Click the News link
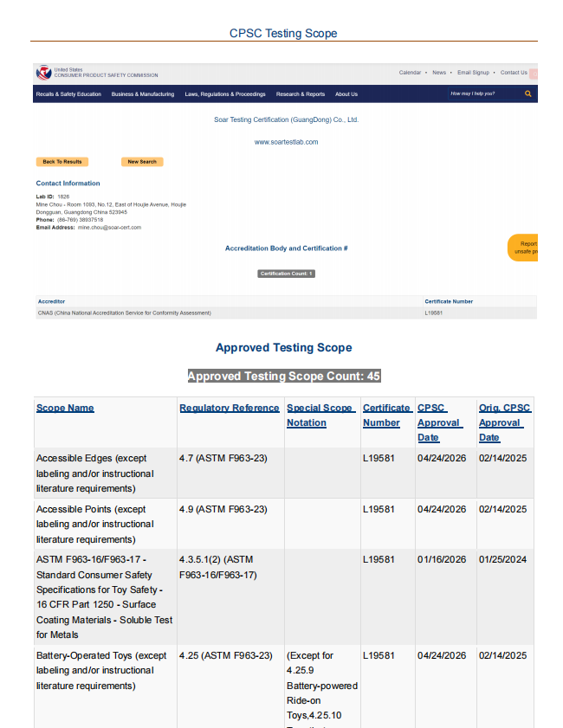 click(439, 73)
